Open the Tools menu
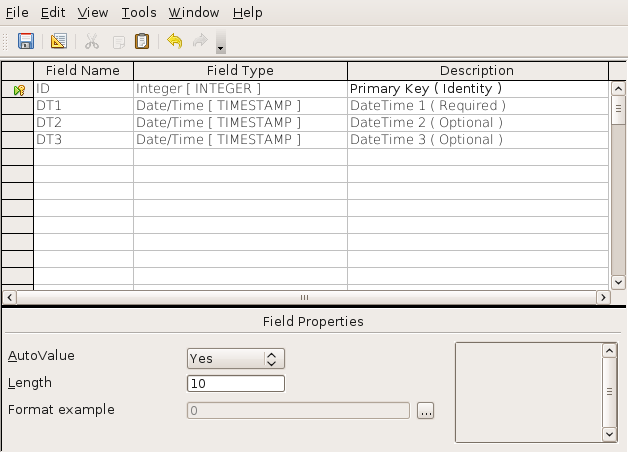 138,13
